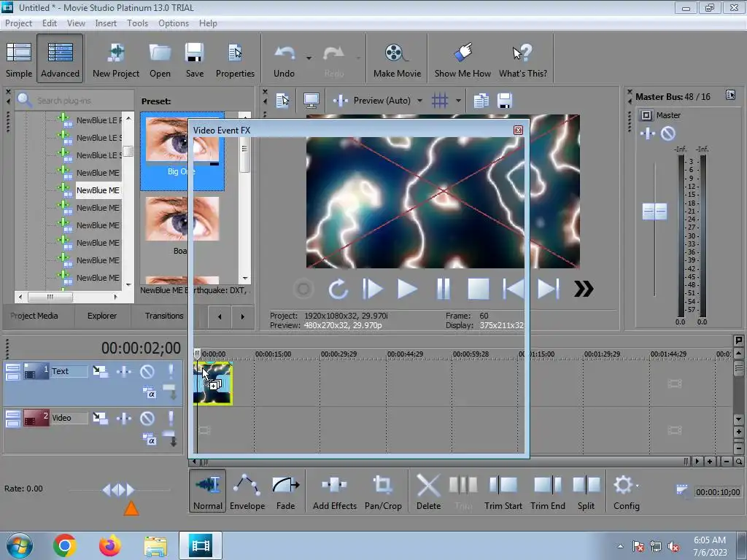This screenshot has width=747, height=560.
Task: Close the Video Event FX window
Action: [519, 130]
